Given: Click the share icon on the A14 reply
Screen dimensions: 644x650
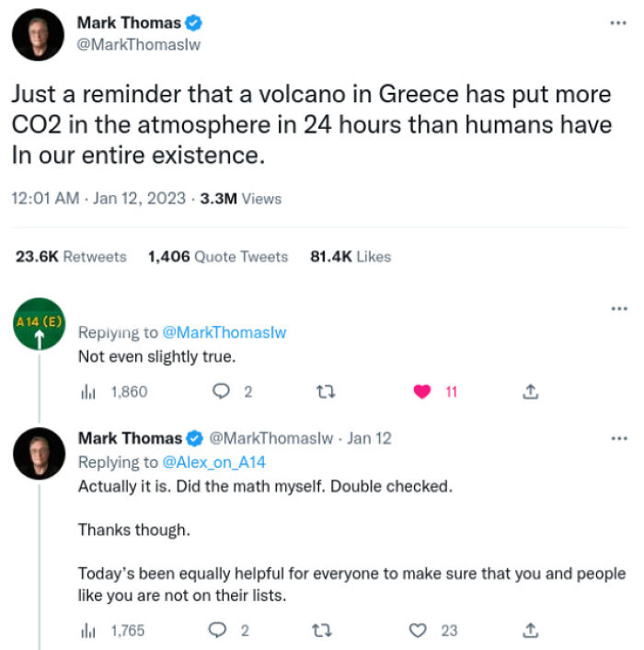Looking at the screenshot, I should (529, 391).
